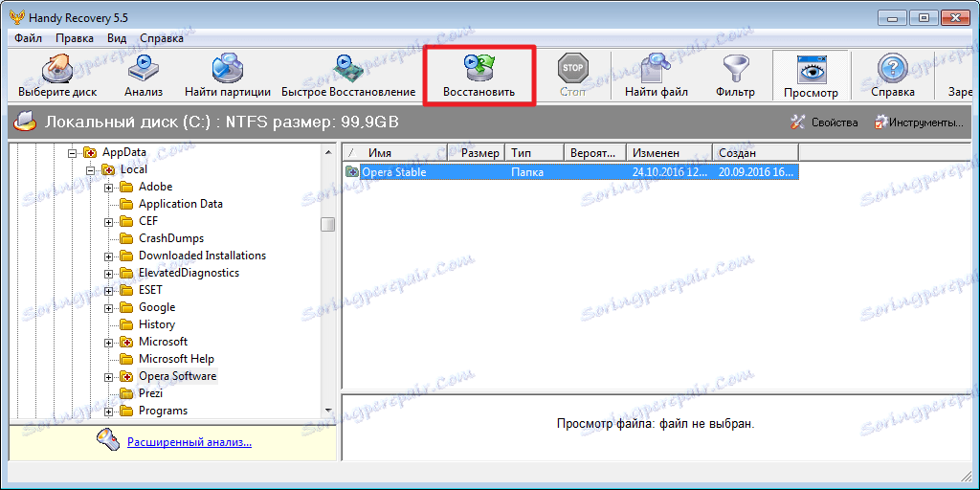Image resolution: width=980 pixels, height=490 pixels.
Task: Click the Local disk drive icon
Action: 24,122
